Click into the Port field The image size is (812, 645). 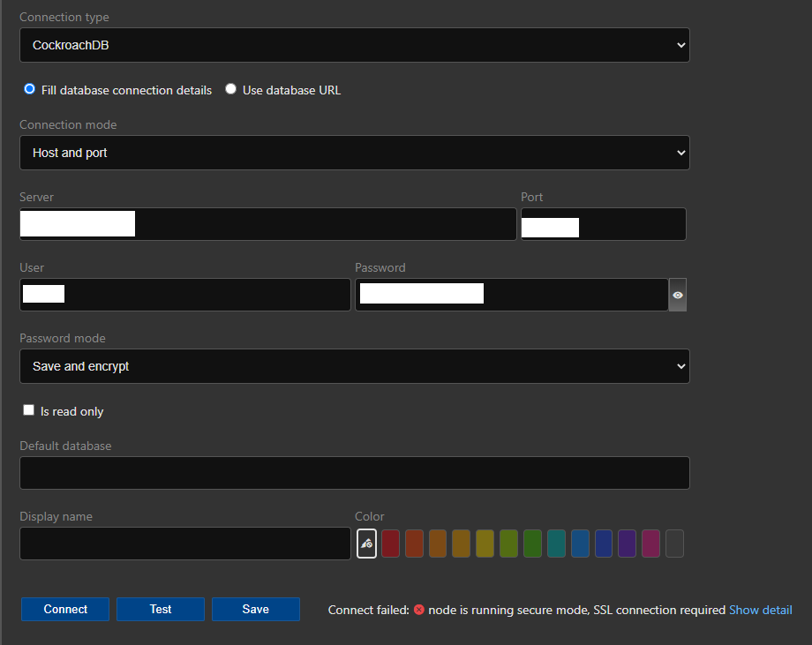[604, 224]
